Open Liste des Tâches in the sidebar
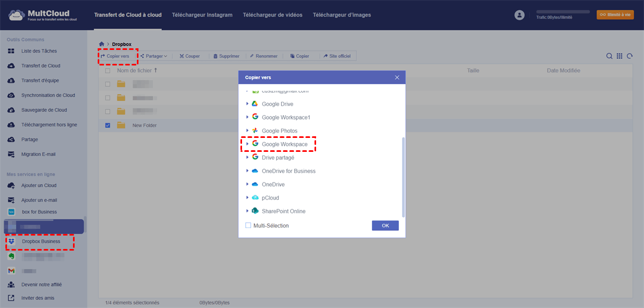This screenshot has width=644, height=308. point(39,51)
